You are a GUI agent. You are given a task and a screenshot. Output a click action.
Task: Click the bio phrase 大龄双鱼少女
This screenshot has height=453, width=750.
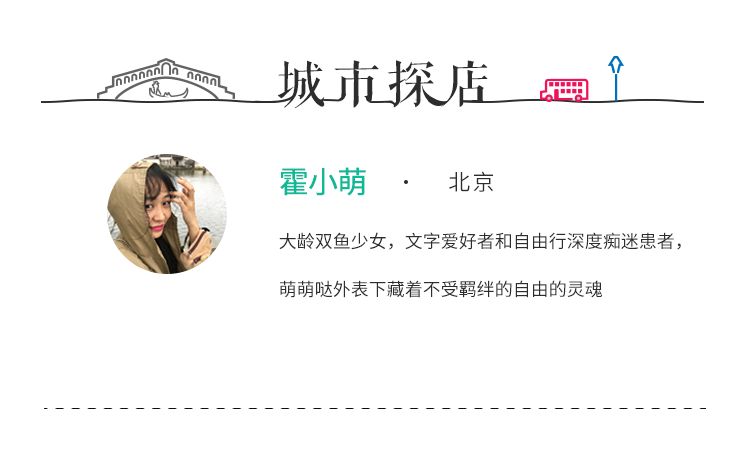pos(332,241)
